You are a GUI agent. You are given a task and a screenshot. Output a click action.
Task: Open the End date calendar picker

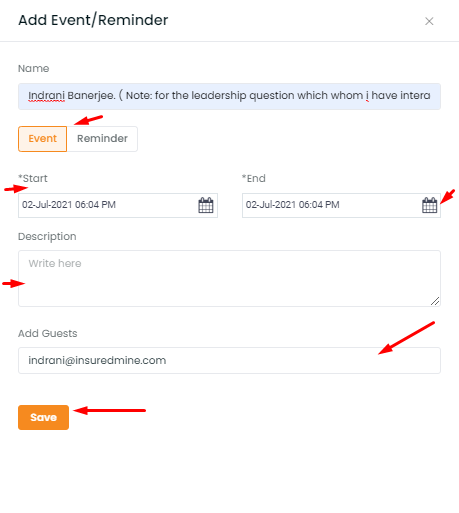click(x=429, y=205)
